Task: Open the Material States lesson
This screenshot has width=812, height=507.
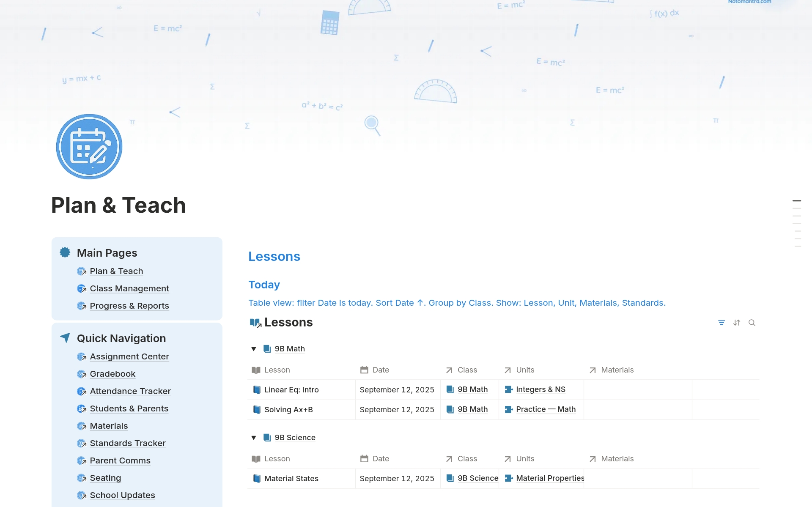Action: (x=291, y=479)
